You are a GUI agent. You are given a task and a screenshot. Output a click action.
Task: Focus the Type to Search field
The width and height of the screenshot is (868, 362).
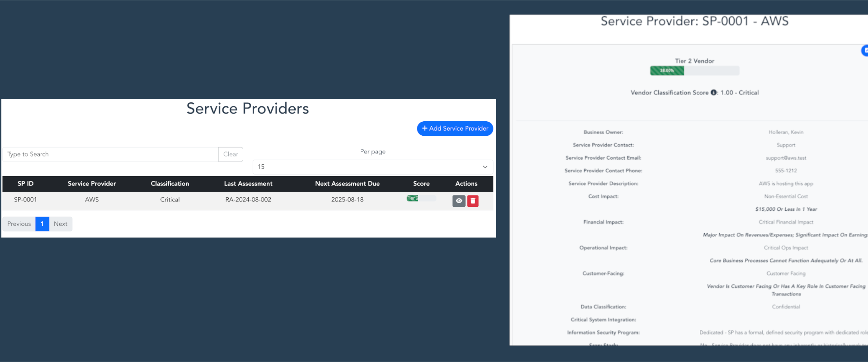(x=111, y=154)
